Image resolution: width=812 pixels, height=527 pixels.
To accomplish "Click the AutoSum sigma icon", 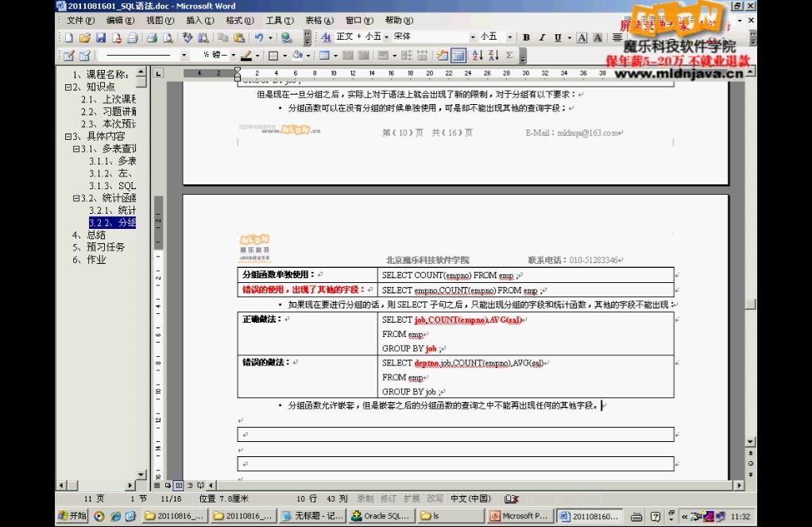I will pos(509,56).
